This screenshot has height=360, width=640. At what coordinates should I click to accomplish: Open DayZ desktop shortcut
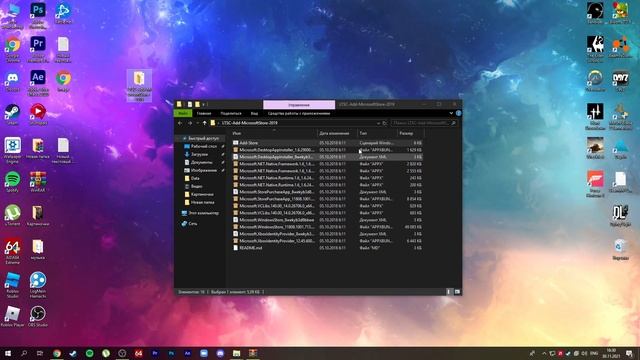(620, 81)
